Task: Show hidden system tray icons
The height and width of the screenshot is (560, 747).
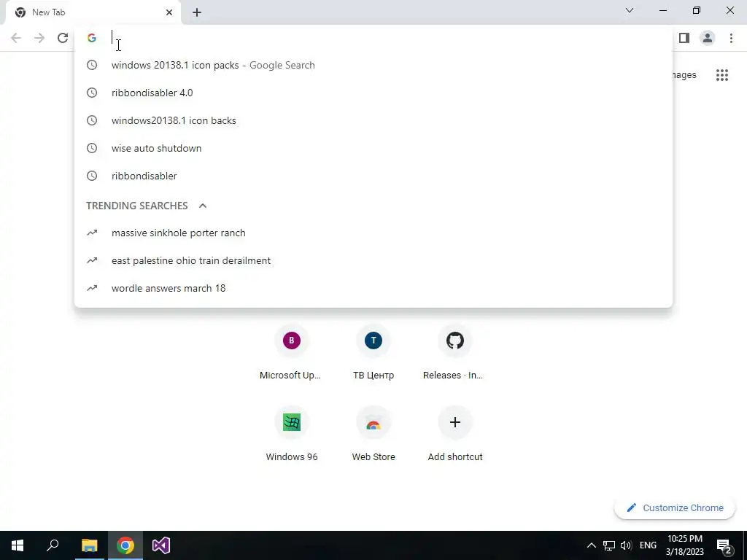Action: click(x=591, y=545)
